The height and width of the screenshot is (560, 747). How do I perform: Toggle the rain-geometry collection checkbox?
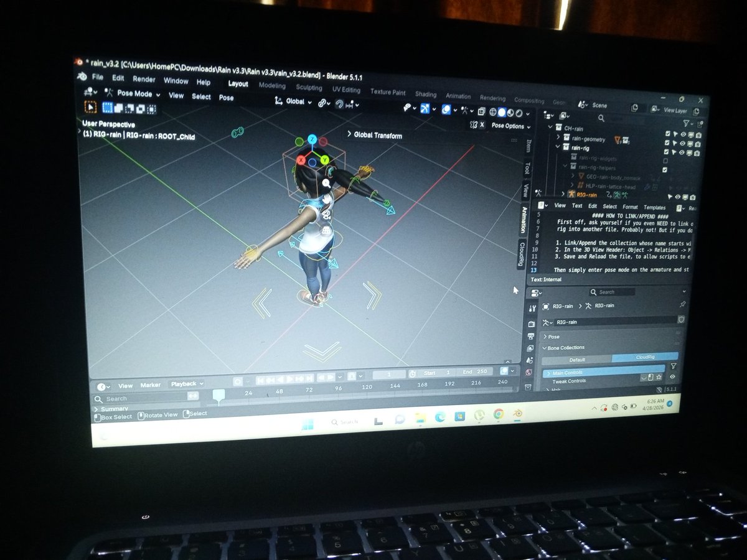point(667,143)
